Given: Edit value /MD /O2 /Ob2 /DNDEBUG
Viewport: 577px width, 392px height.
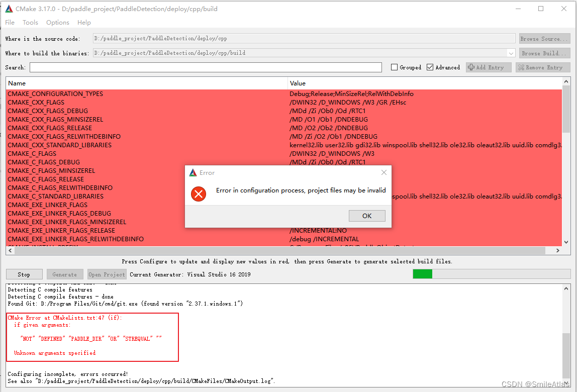Looking at the screenshot, I should tap(329, 128).
